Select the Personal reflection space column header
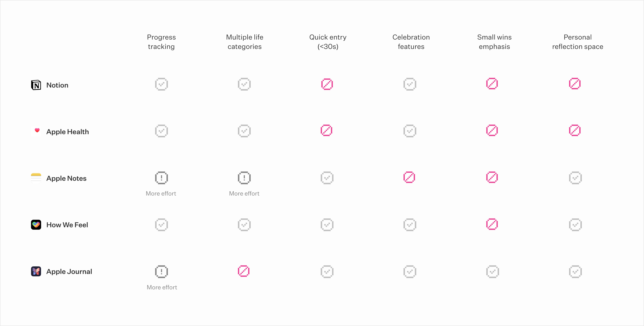 tap(577, 42)
